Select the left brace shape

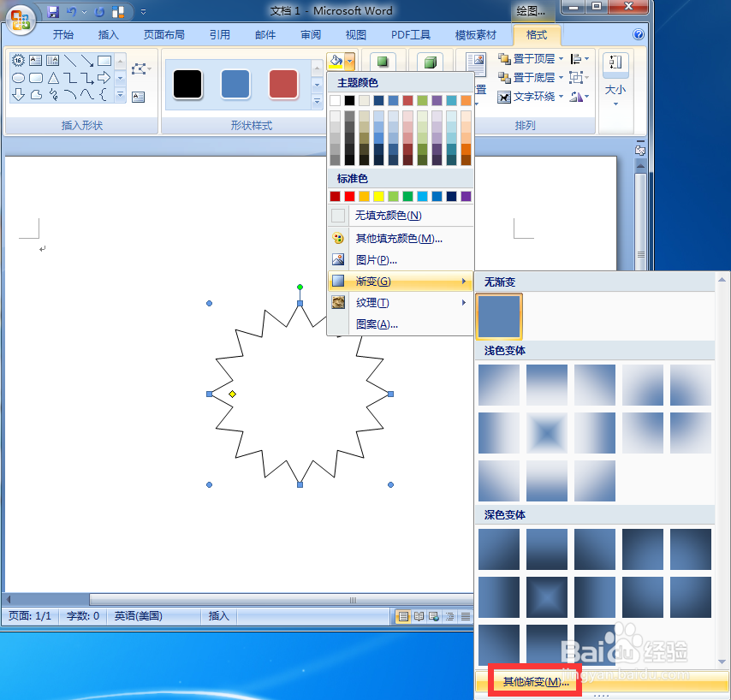click(104, 95)
